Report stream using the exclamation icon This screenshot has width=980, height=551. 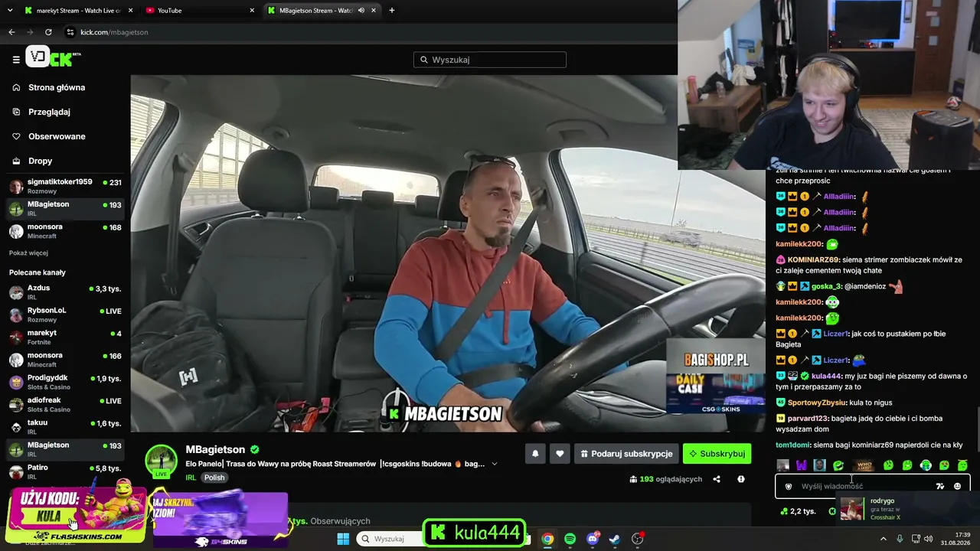click(x=741, y=479)
